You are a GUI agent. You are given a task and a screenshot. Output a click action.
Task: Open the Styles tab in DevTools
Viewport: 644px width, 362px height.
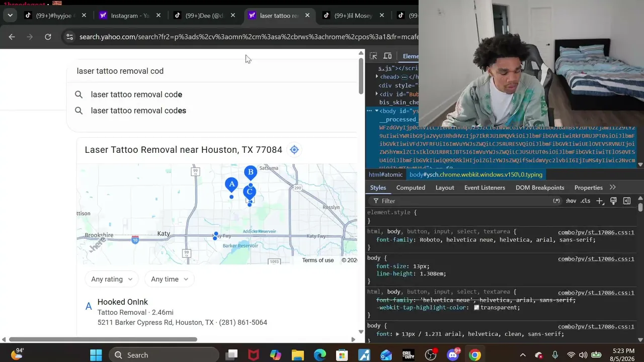(378, 188)
